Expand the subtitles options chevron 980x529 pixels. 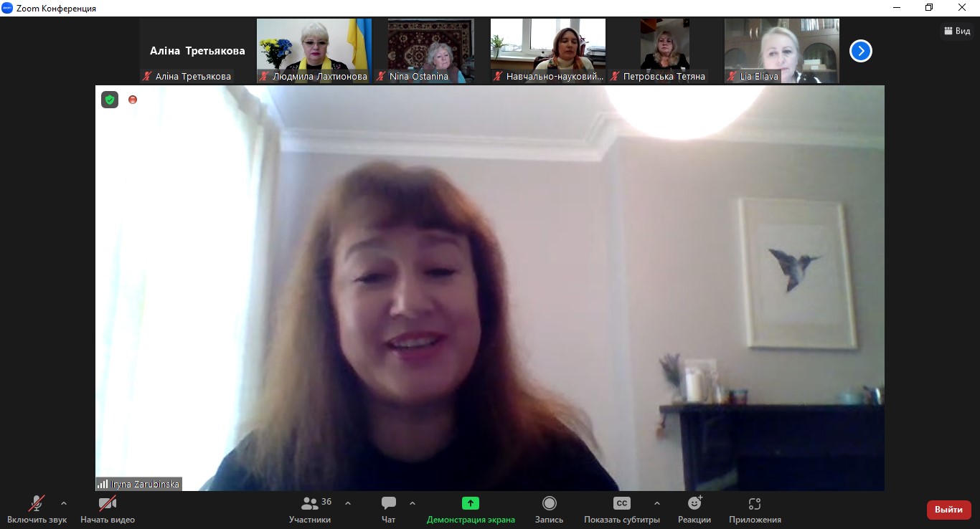tap(656, 503)
